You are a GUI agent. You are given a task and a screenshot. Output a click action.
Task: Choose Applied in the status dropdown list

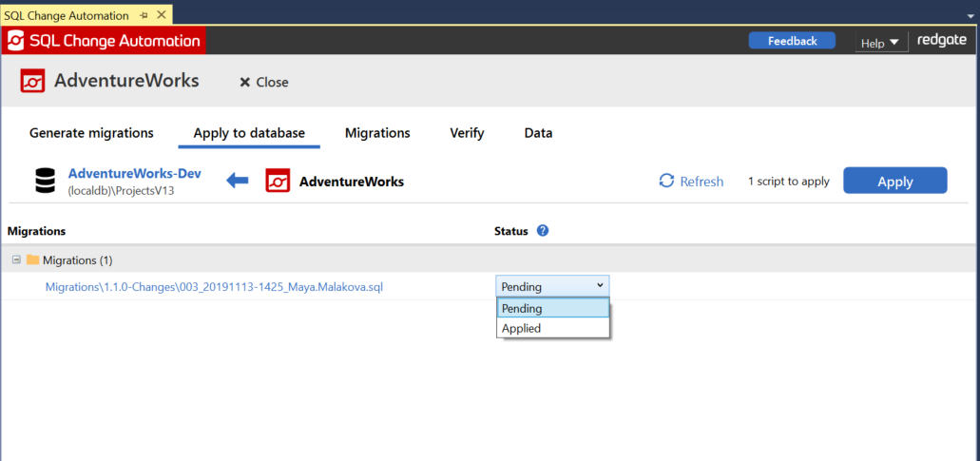coord(552,328)
